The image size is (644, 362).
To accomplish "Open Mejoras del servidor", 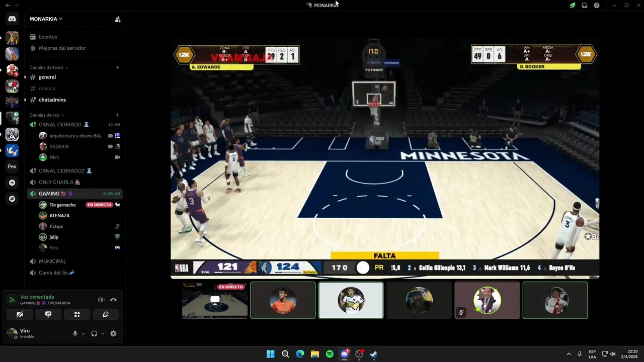I will pos(74,48).
